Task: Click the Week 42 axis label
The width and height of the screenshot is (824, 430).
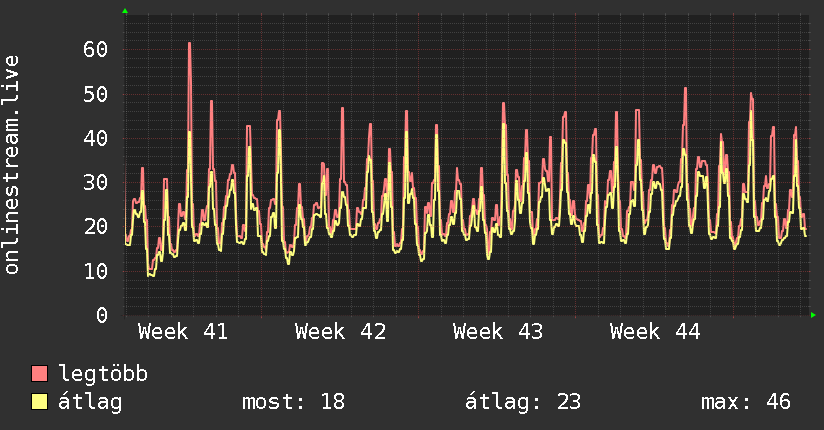Action: click(x=341, y=332)
